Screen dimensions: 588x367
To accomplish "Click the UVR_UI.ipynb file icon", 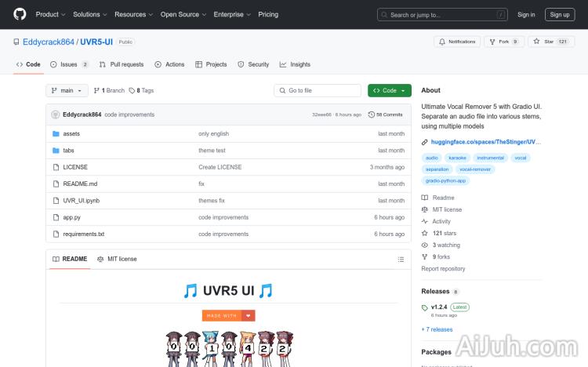I will (56, 201).
